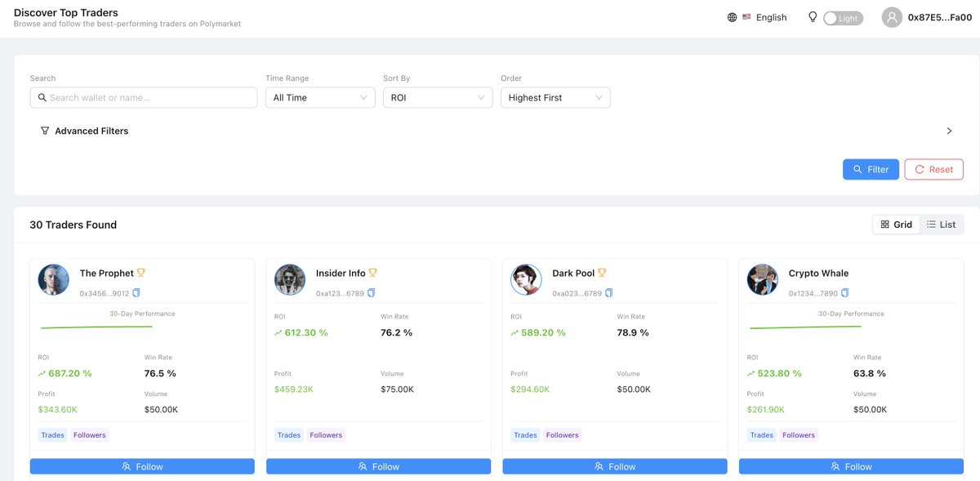The image size is (980, 481).
Task: Click the lightbulb theme icon
Action: pos(813,16)
